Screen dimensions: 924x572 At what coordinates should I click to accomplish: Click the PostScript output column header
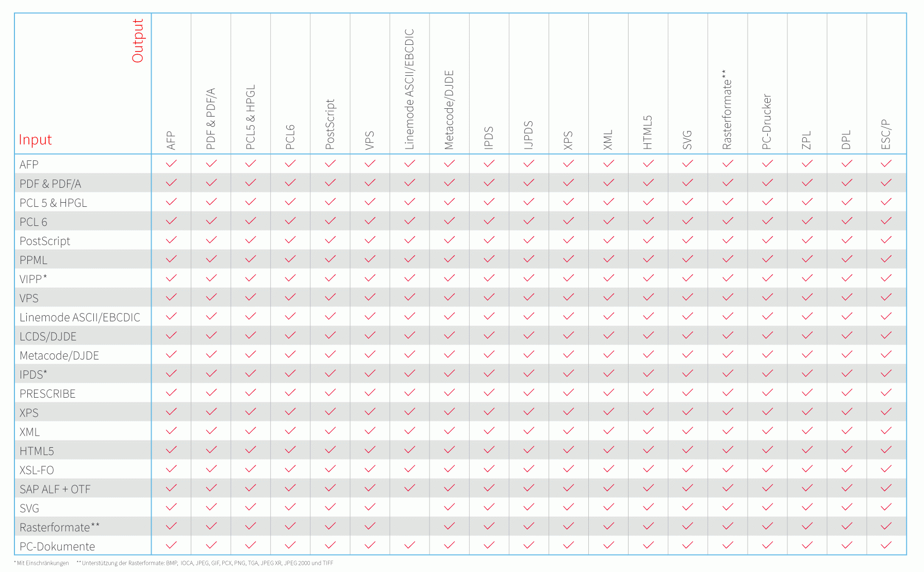(330, 124)
